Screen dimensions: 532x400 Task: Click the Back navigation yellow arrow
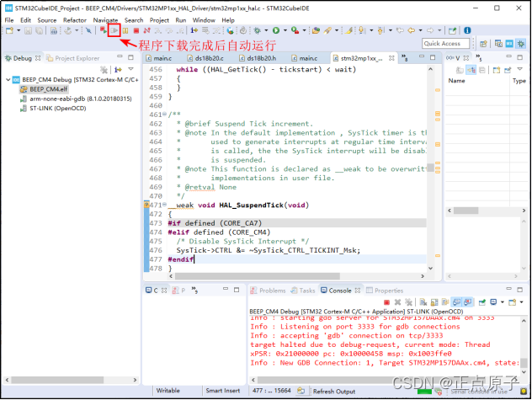click(412, 30)
